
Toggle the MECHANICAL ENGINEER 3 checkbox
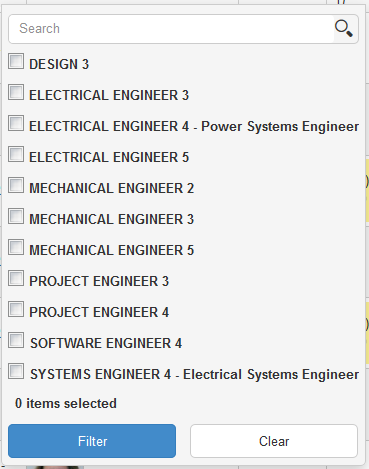pos(16,216)
